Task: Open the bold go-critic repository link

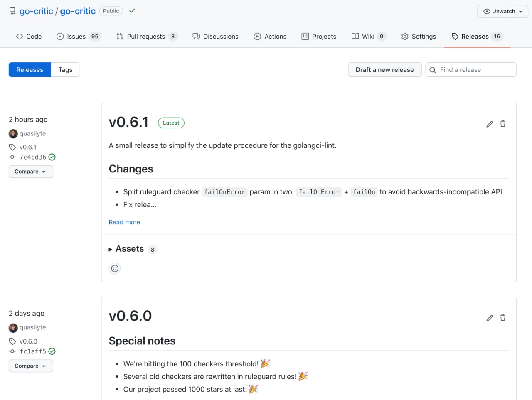Action: [x=78, y=11]
